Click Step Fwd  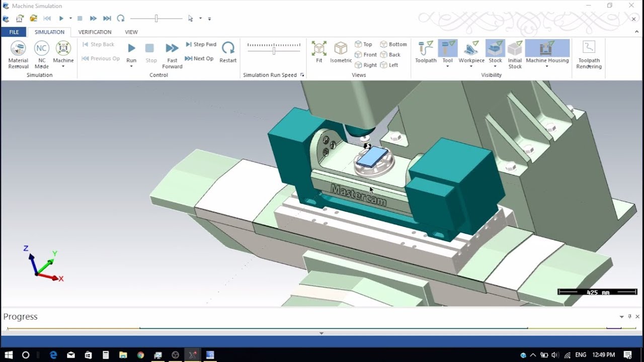pyautogui.click(x=201, y=44)
